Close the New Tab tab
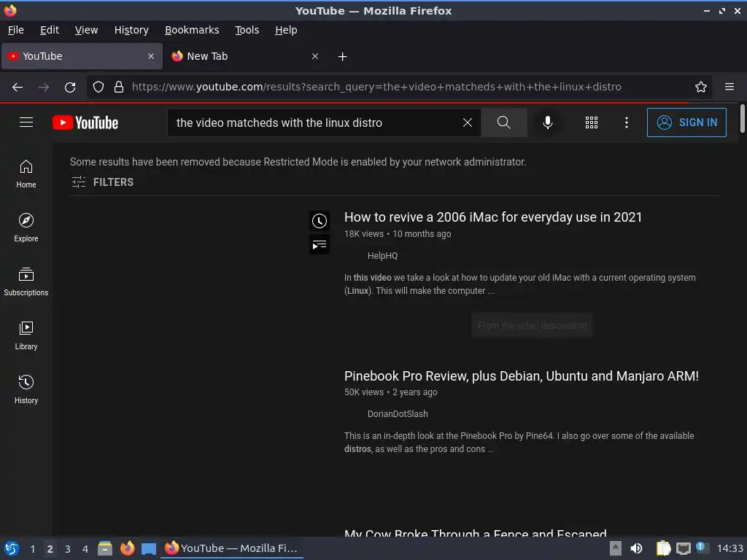The width and height of the screenshot is (747, 560). coord(315,56)
